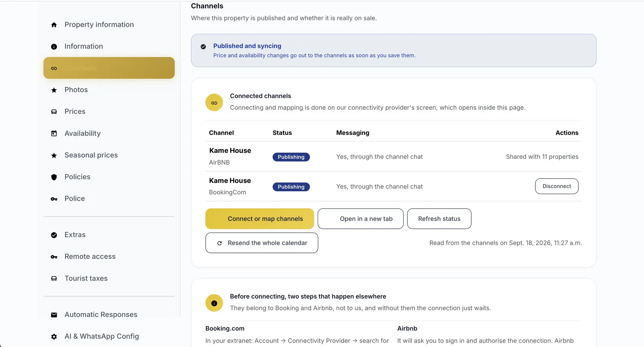Click the shield icon beside Policies

click(54, 177)
